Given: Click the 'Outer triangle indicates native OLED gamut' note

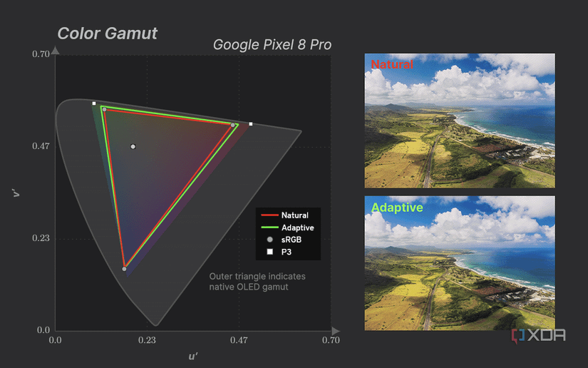Looking at the screenshot, I should [257, 282].
